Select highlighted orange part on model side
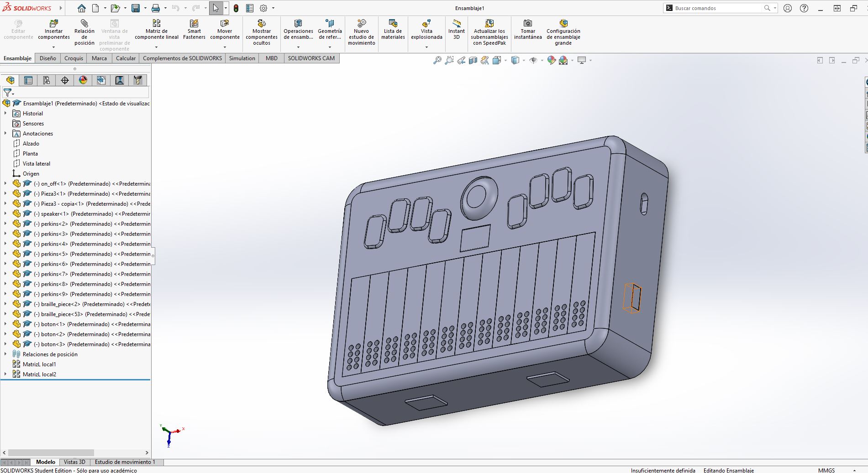The height and width of the screenshot is (473, 868). click(x=632, y=298)
